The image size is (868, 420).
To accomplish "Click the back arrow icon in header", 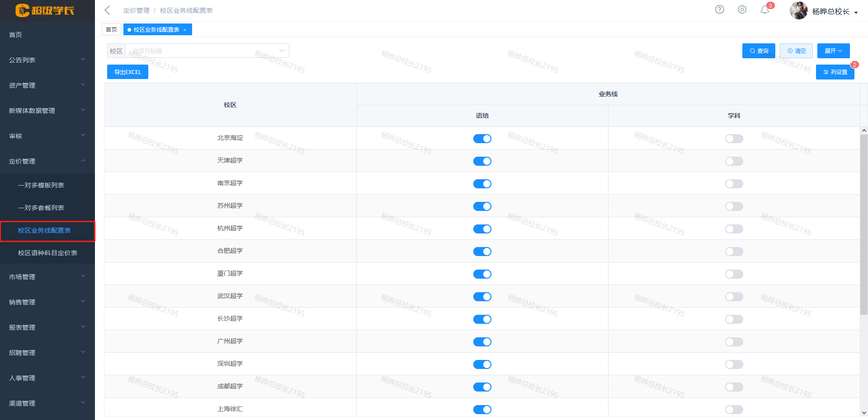I will (x=107, y=10).
